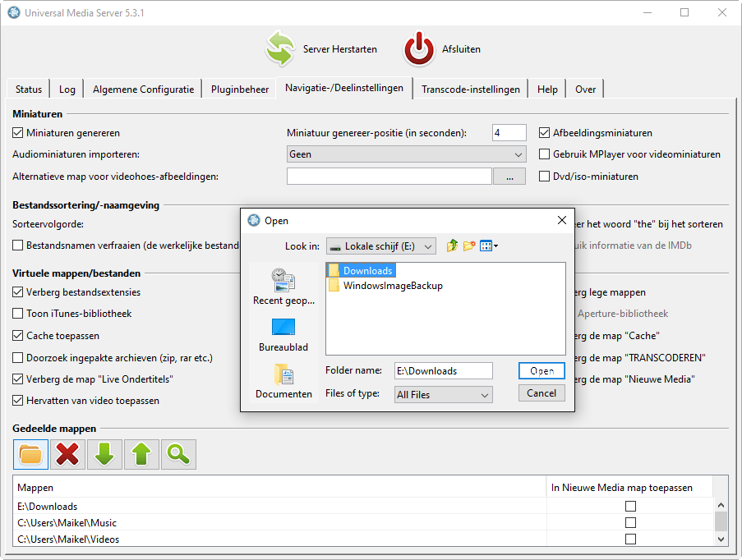The height and width of the screenshot is (560, 742).
Task: Check Nieuwe Media box for Maikel\Music
Action: 630,522
